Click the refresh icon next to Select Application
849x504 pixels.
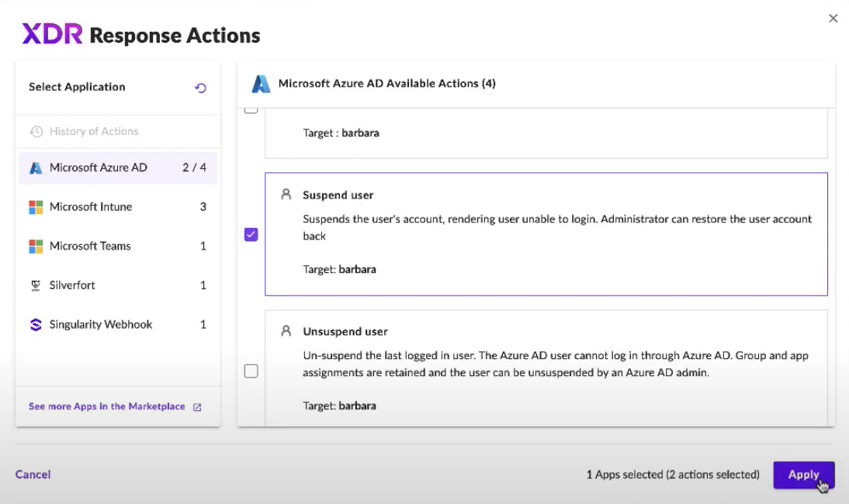(x=200, y=88)
